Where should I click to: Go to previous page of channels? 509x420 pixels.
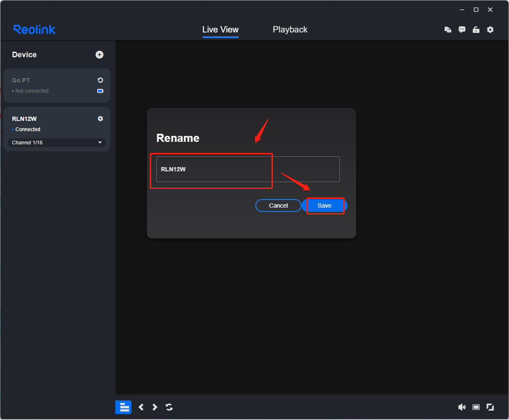141,407
